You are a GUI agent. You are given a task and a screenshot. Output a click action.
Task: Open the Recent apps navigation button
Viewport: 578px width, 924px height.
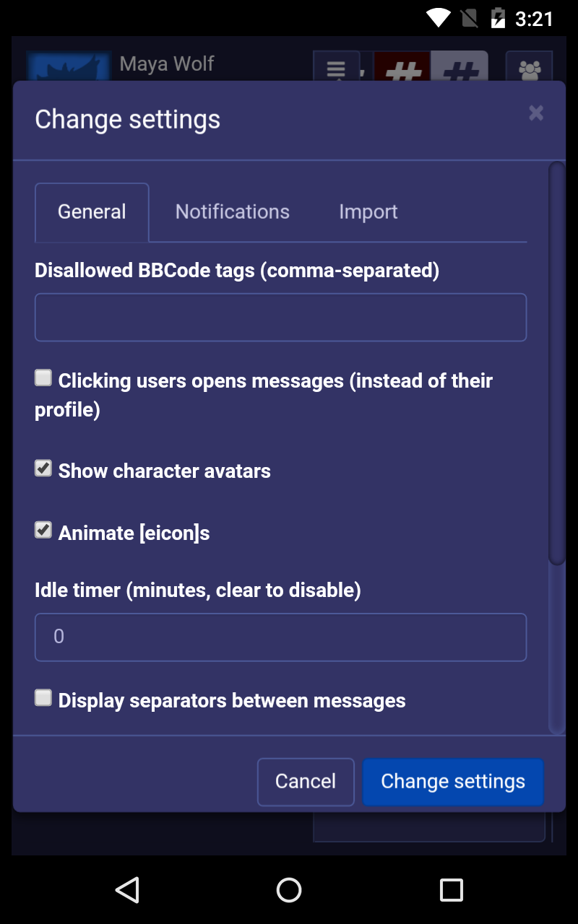pyautogui.click(x=451, y=890)
